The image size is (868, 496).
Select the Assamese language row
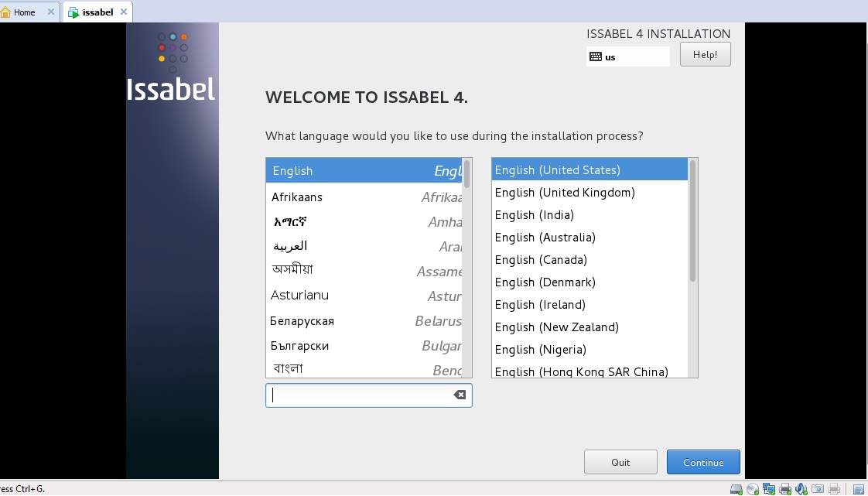tap(364, 271)
